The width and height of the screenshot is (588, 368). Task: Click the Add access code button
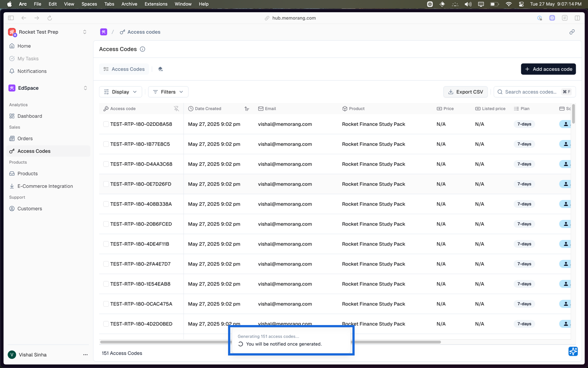pyautogui.click(x=548, y=69)
